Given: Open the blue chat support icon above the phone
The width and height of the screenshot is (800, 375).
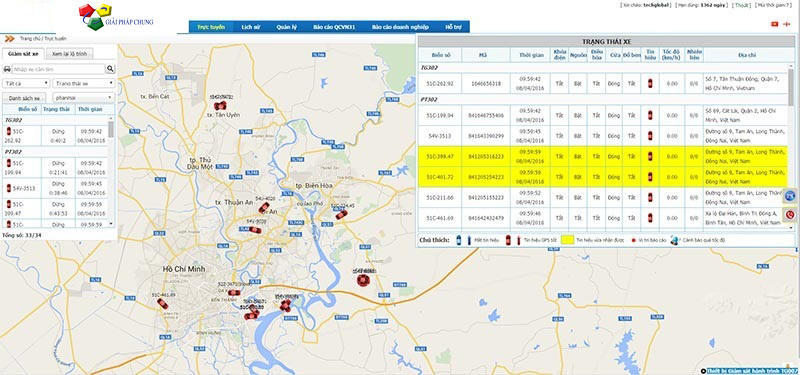Looking at the screenshot, I should (x=790, y=195).
